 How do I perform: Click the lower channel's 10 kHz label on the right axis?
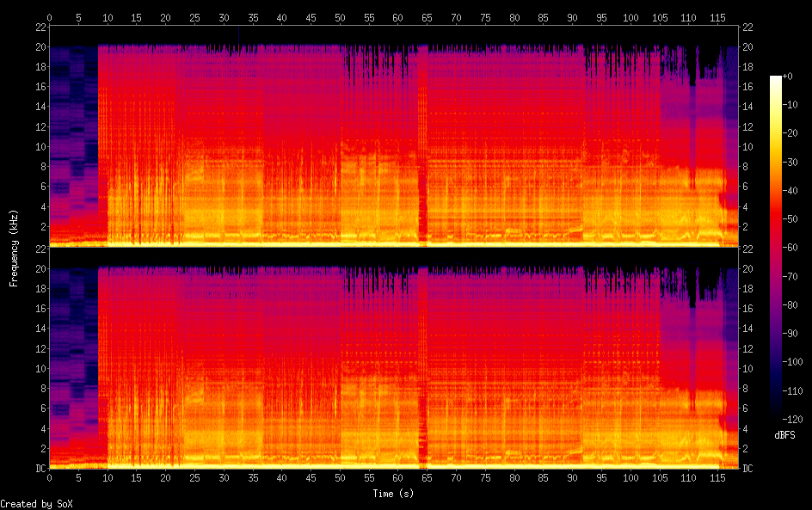tap(748, 368)
